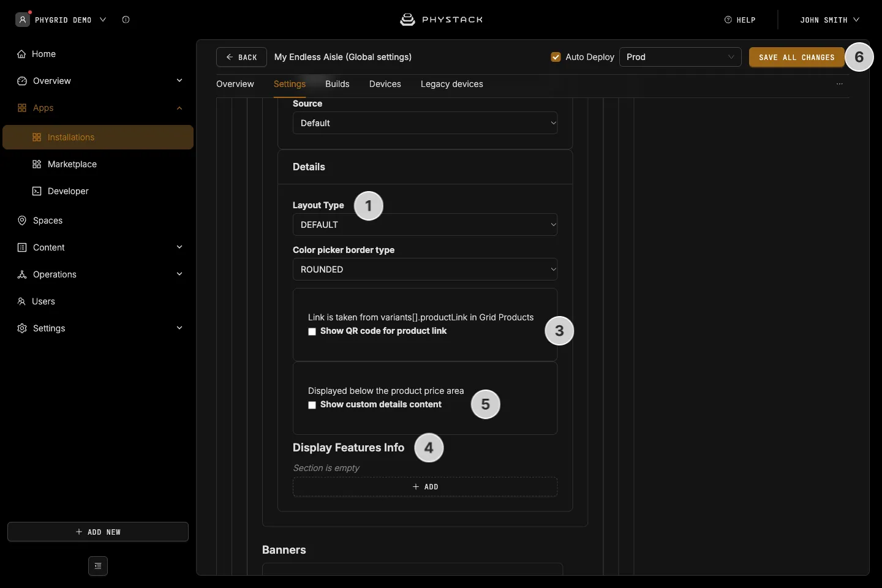Viewport: 882px width, 588px height.
Task: Switch to the Legacy devices tab
Action: [x=452, y=84]
